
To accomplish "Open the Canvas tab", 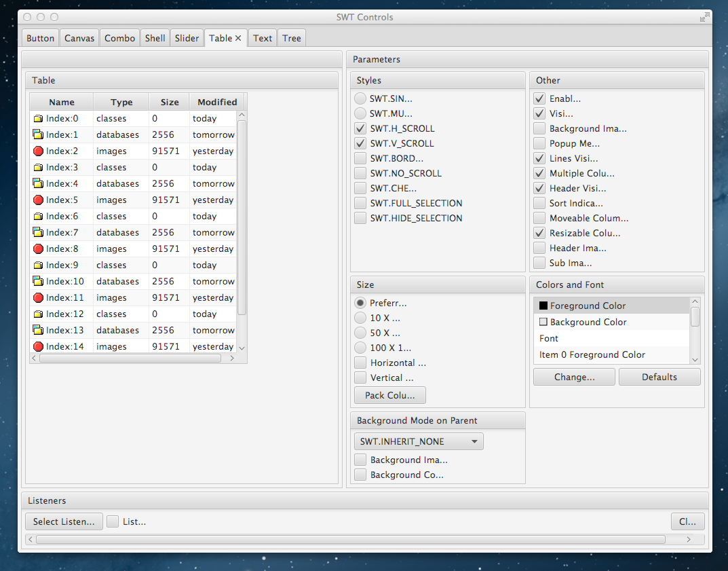I will (79, 38).
